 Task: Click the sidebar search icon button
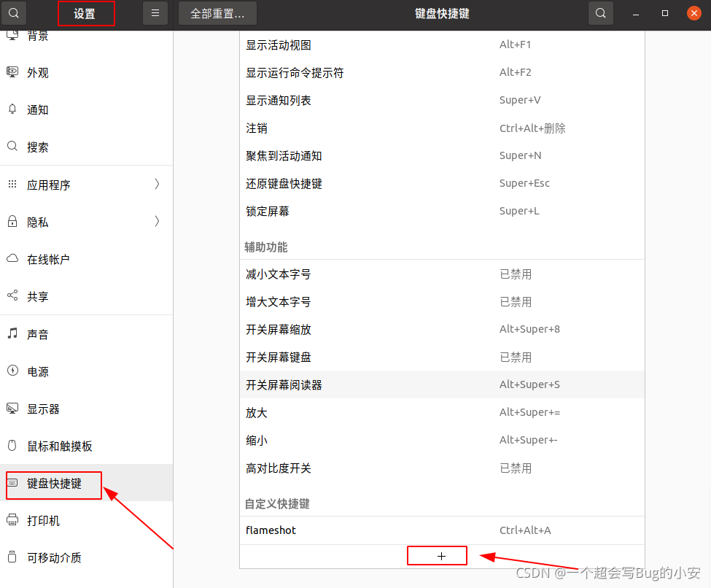(x=14, y=13)
